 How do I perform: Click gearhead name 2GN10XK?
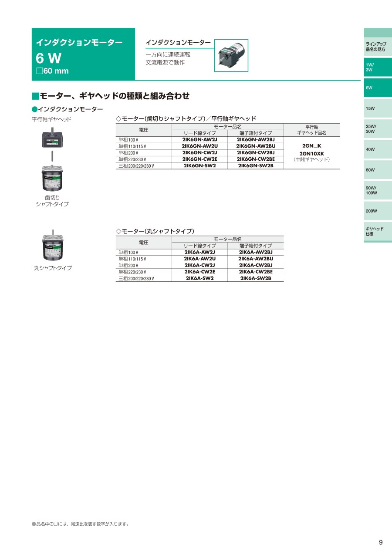click(x=311, y=153)
